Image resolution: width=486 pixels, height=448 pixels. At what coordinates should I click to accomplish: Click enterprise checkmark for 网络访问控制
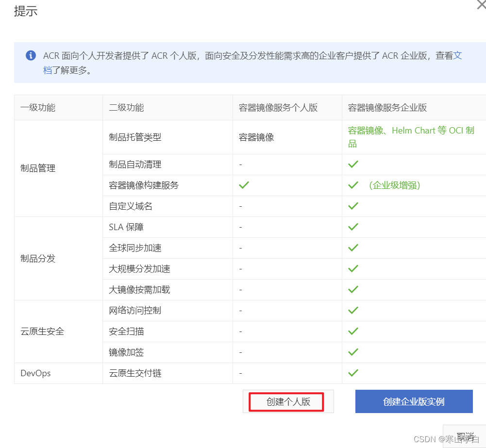(x=353, y=311)
